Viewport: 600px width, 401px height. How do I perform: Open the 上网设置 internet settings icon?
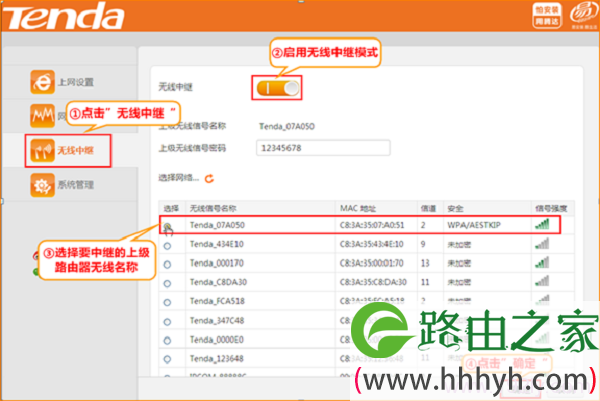coord(42,82)
